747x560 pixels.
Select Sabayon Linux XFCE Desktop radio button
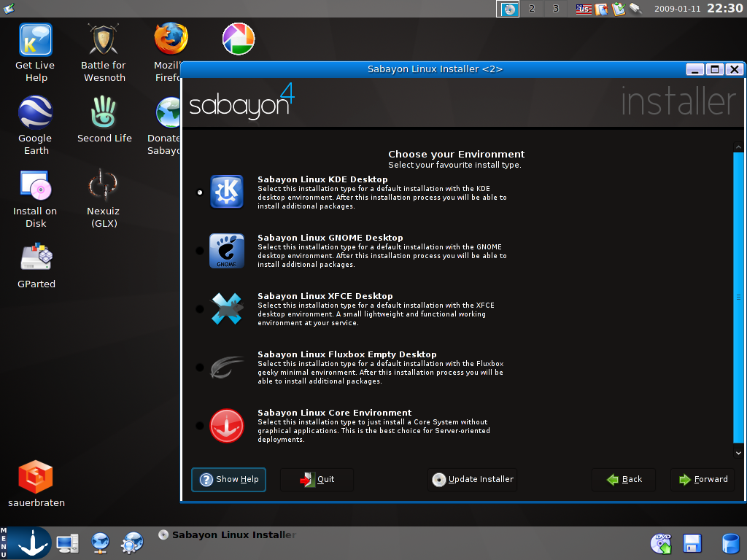pyautogui.click(x=200, y=309)
